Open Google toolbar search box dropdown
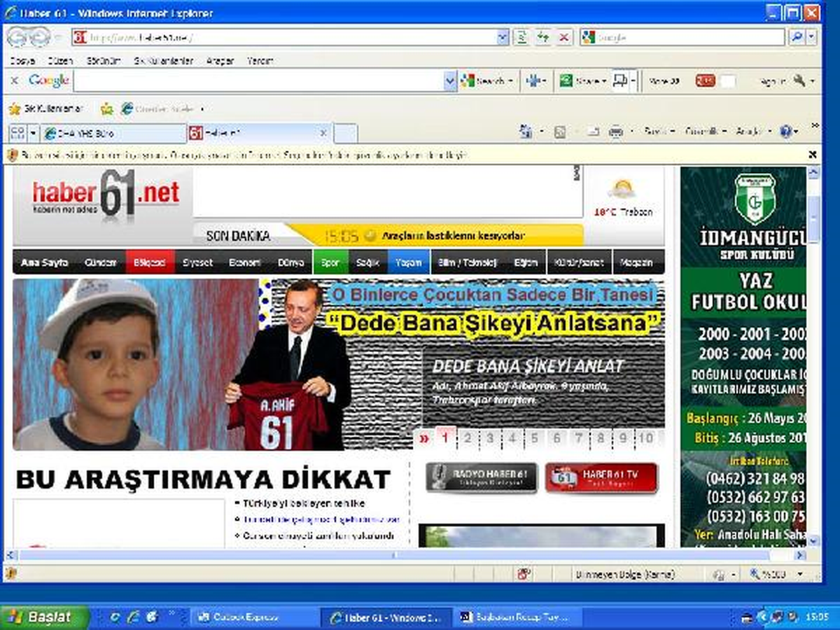This screenshot has height=630, width=840. (x=450, y=81)
